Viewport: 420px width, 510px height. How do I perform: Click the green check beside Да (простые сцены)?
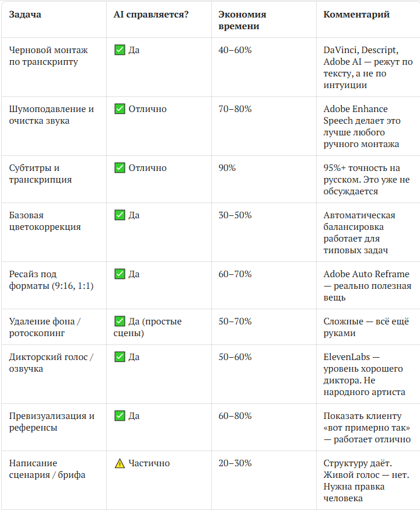tap(120, 321)
